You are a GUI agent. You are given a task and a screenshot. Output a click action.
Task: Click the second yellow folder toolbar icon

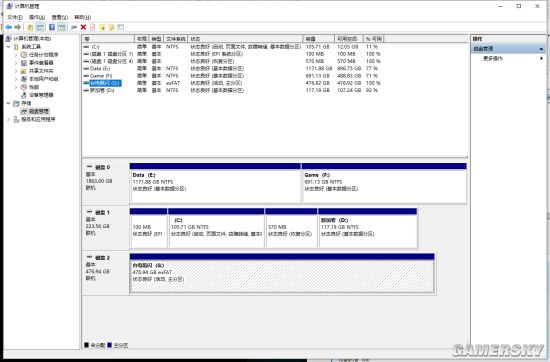click(x=111, y=27)
